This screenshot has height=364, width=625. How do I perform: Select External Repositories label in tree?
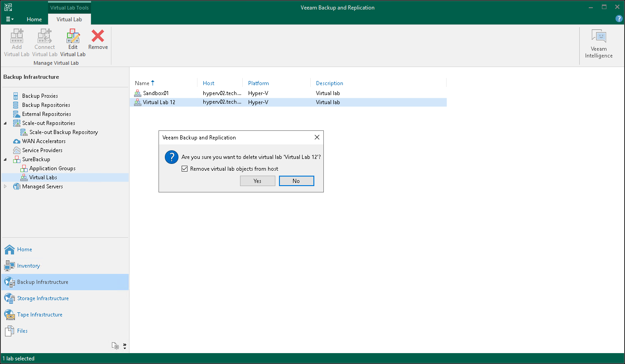[x=47, y=114]
